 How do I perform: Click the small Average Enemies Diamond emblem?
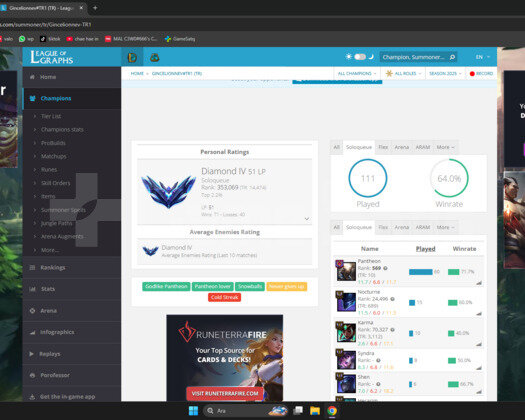point(150,251)
